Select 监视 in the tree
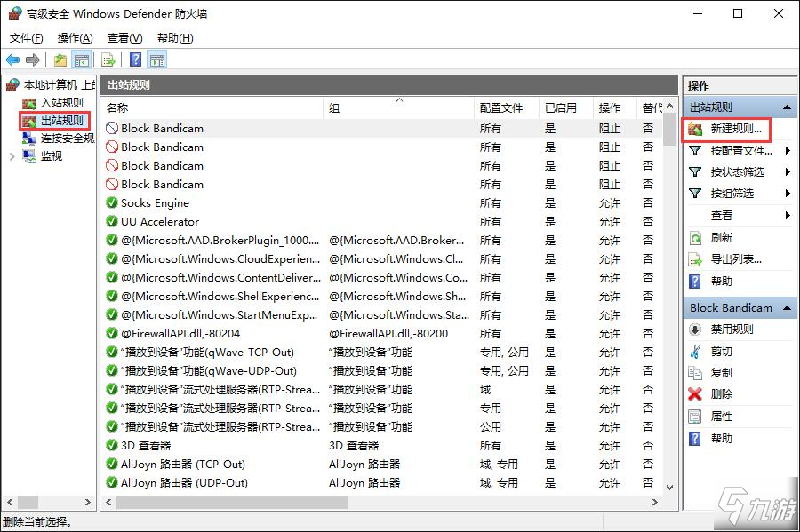Viewport: 800px width, 532px height. click(51, 156)
